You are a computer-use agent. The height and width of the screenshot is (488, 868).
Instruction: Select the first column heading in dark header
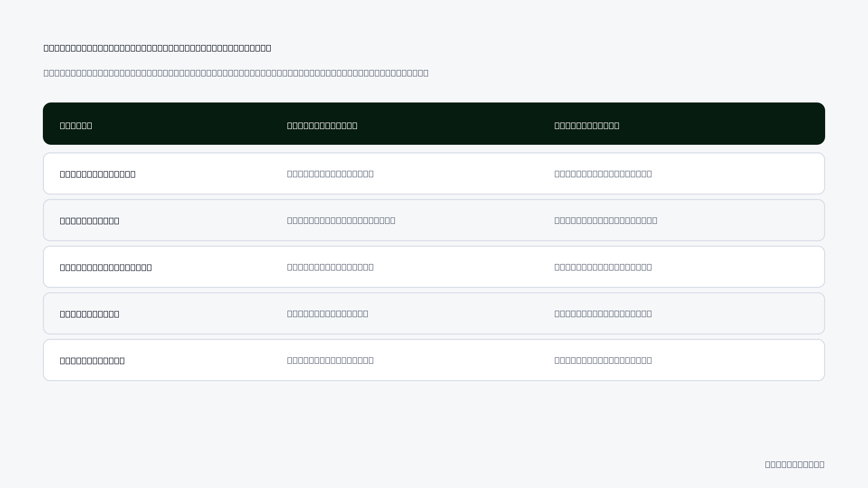point(76,125)
